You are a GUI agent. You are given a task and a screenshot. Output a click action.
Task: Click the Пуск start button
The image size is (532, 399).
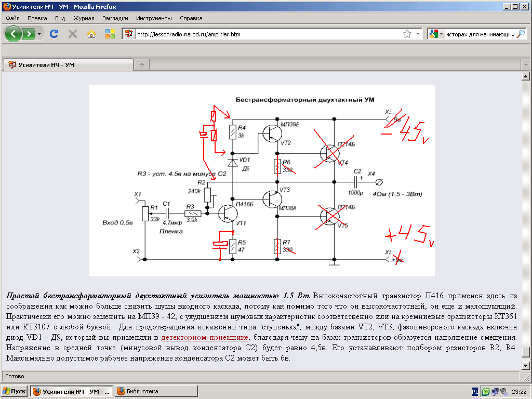coord(15,391)
